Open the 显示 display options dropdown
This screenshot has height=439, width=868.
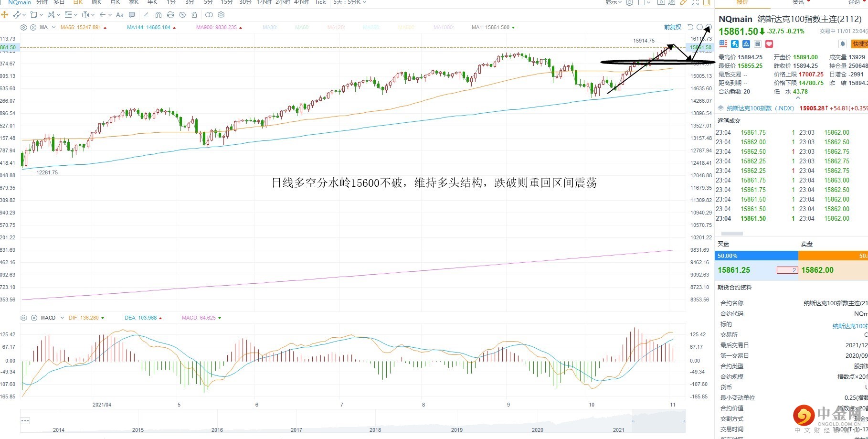[x=613, y=2]
